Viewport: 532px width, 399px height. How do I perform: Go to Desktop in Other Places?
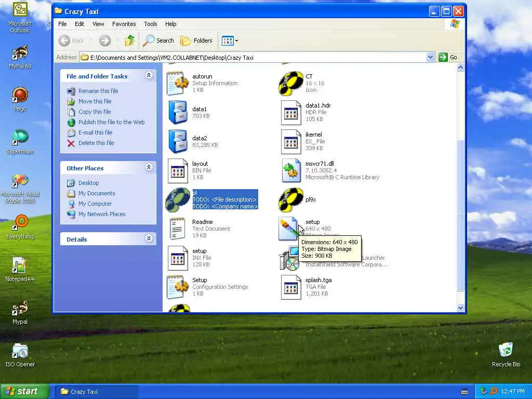pyautogui.click(x=88, y=183)
